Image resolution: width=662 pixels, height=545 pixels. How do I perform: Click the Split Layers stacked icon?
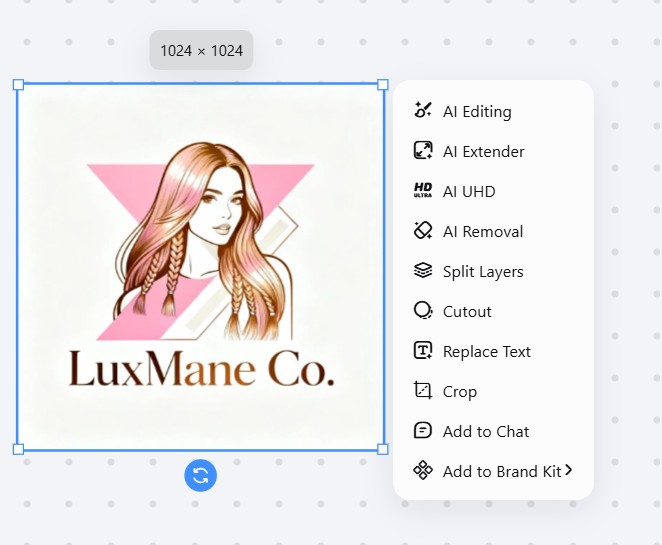click(422, 271)
